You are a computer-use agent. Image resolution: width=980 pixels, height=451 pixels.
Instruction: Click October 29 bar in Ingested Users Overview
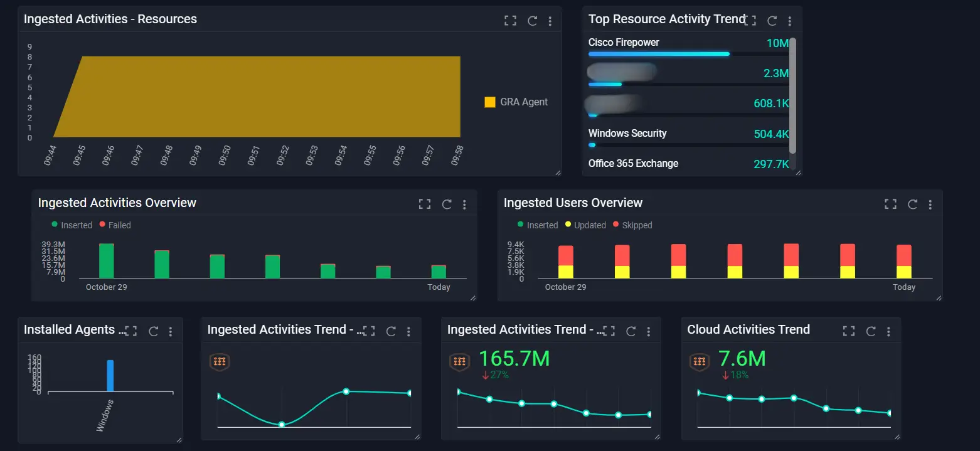[x=566, y=262]
